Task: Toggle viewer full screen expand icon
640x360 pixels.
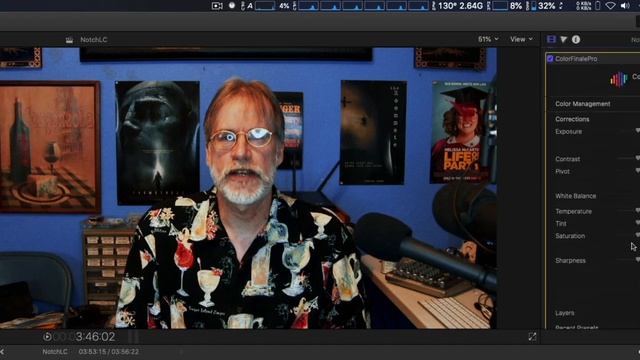Action: pos(532,337)
